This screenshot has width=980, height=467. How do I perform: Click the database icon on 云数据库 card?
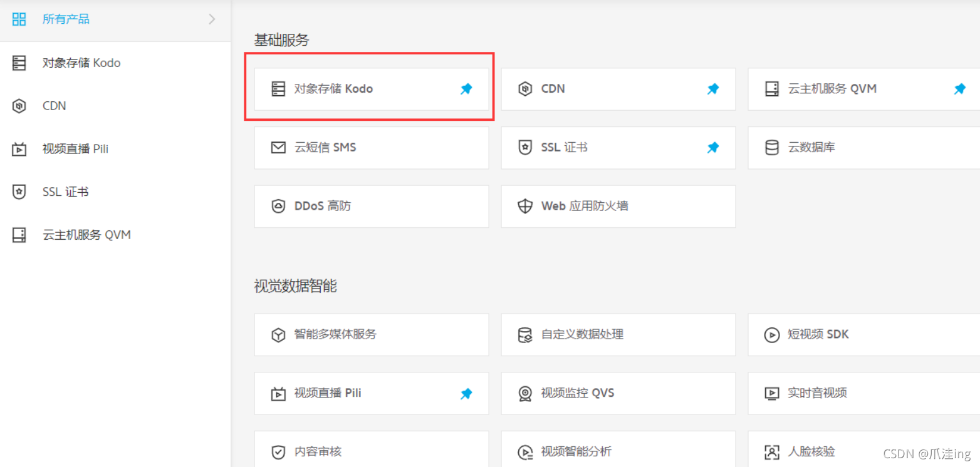tap(772, 148)
